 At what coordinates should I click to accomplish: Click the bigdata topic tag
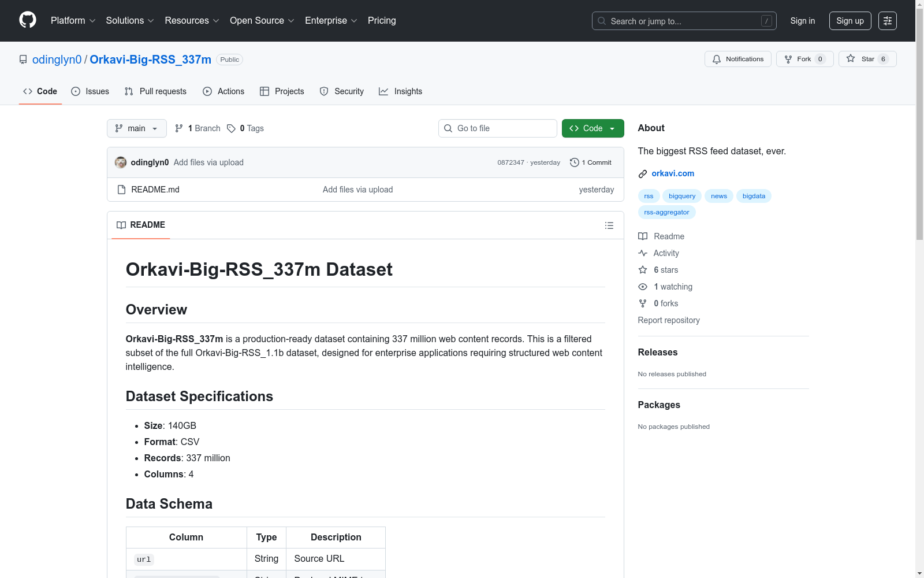[x=754, y=196]
